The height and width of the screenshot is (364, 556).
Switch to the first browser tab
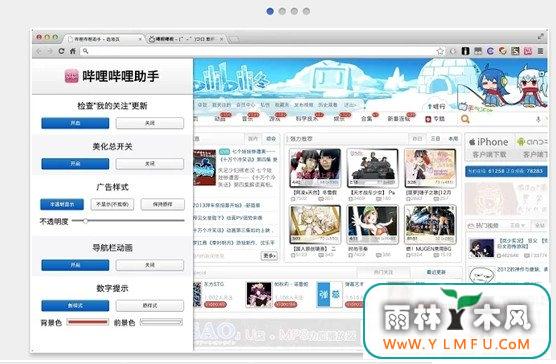click(103, 39)
